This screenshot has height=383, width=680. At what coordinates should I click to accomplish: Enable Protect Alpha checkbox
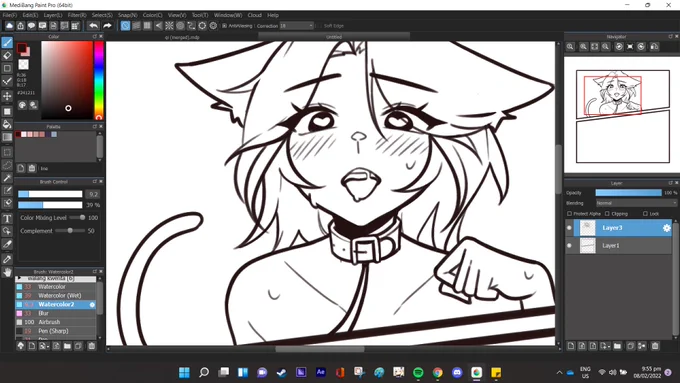coord(569,213)
